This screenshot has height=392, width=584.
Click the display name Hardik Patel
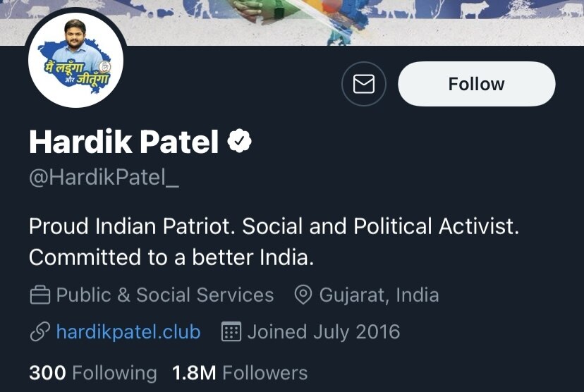pos(124,142)
